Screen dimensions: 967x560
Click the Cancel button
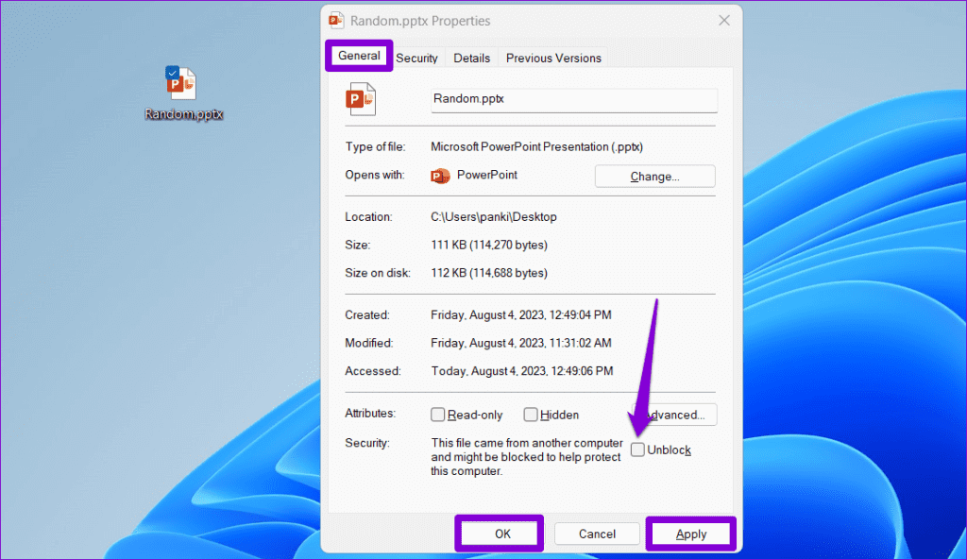click(597, 534)
